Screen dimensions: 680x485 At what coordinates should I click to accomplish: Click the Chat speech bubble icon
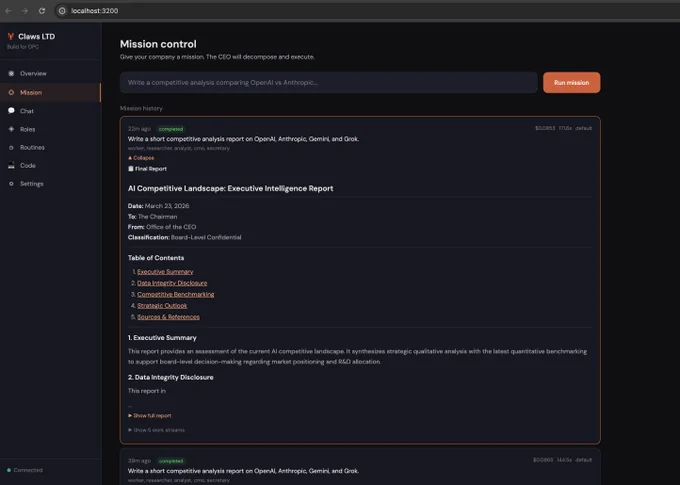click(11, 111)
